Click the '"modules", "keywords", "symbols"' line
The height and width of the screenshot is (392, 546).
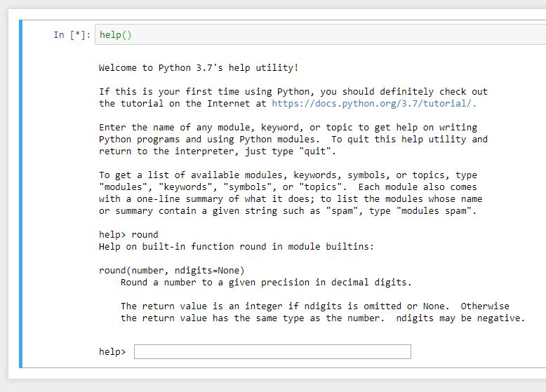pyautogui.click(x=288, y=187)
